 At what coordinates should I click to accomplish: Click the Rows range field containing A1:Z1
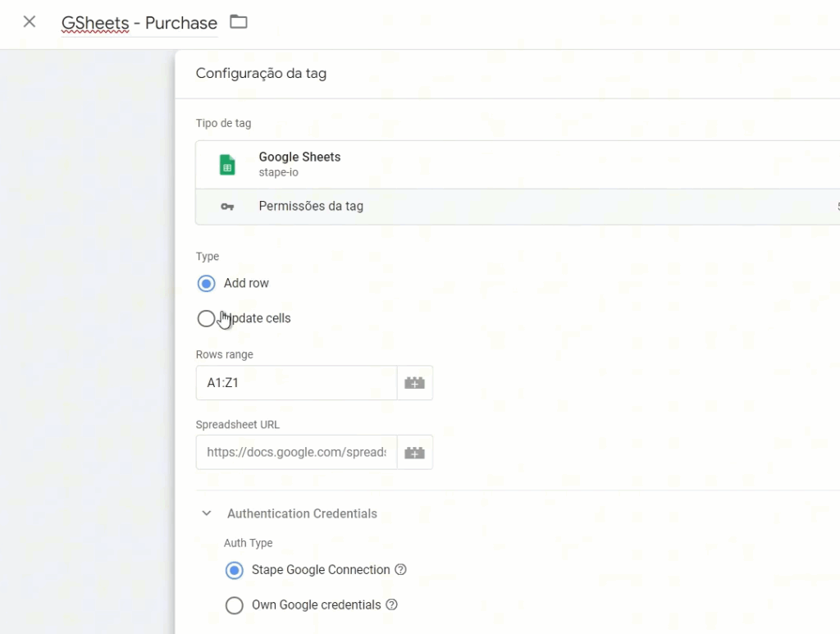point(296,383)
